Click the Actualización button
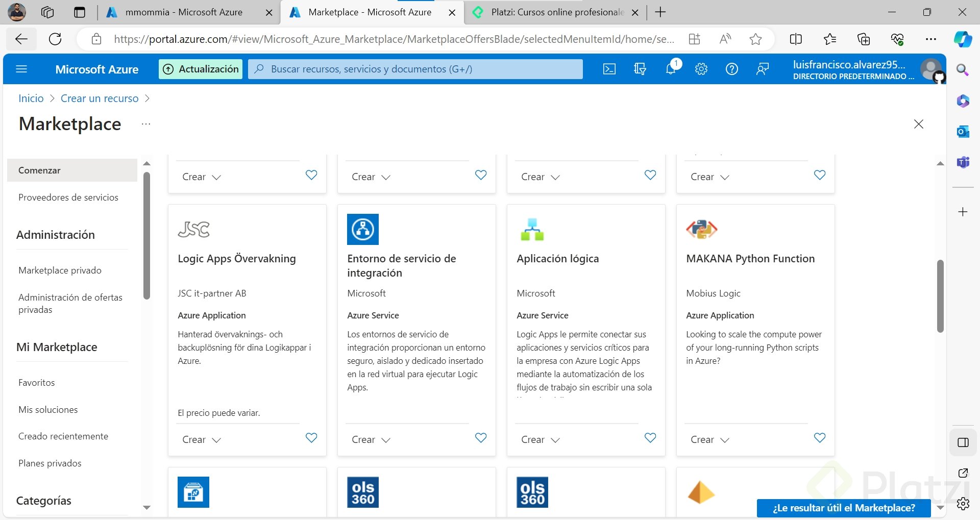Viewport: 980px width, 520px height. [x=201, y=69]
